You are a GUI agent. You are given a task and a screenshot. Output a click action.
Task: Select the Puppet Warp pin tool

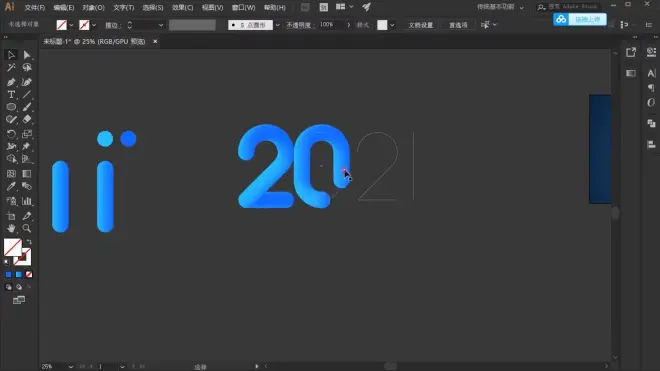(27, 147)
